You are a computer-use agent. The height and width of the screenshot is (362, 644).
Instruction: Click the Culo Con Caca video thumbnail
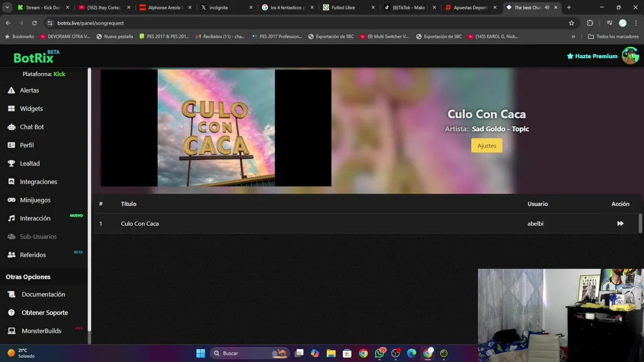[216, 128]
